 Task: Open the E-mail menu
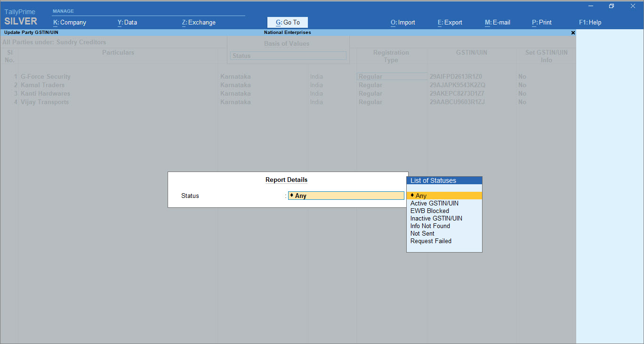point(498,22)
